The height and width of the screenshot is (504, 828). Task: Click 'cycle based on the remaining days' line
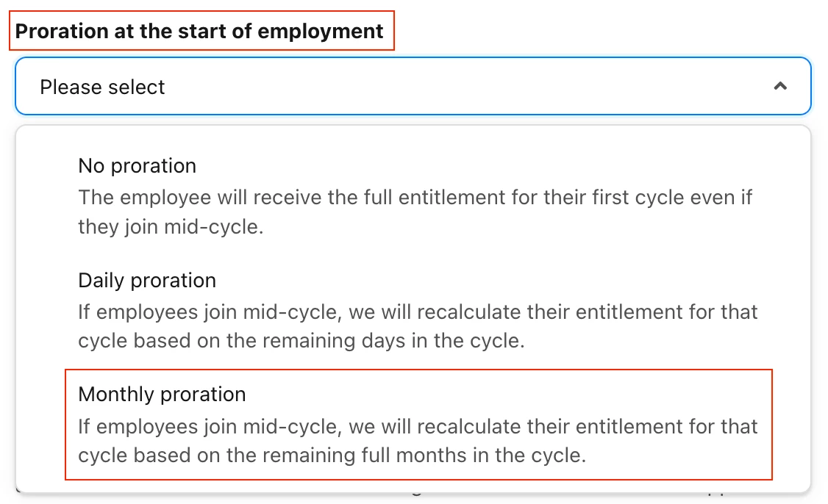click(301, 341)
